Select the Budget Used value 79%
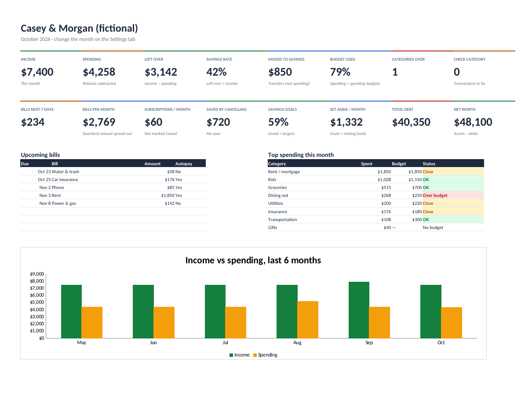 point(340,72)
